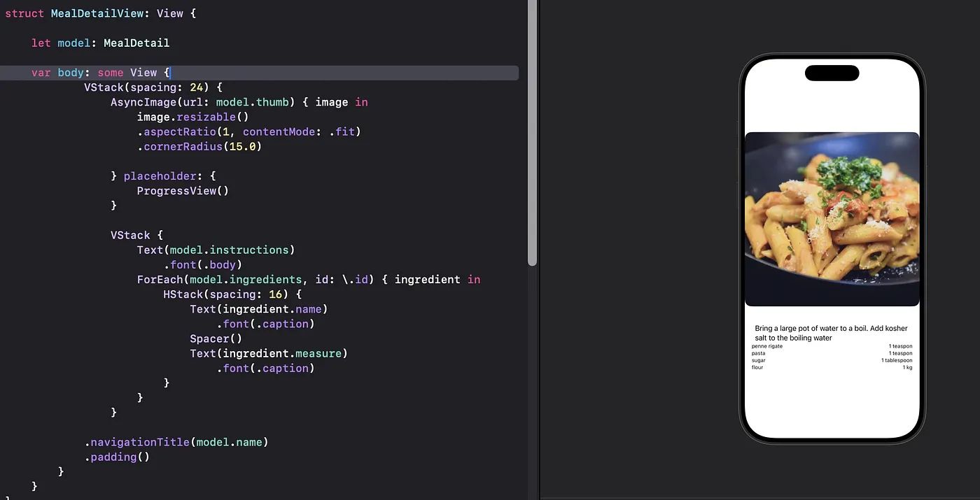Viewport: 980px width, 500px height.
Task: Click the pasta photo in the preview
Action: point(832,219)
